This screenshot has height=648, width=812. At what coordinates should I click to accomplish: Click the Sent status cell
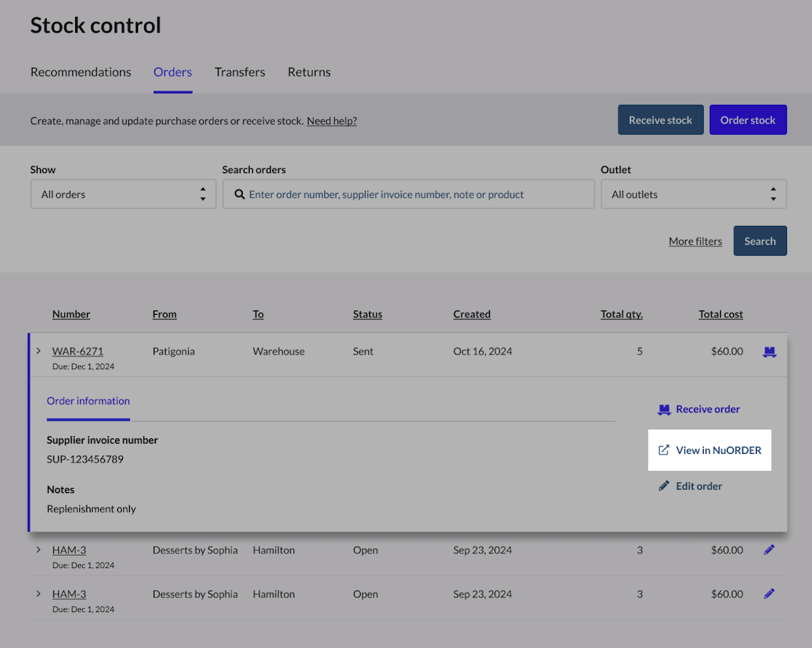(x=363, y=352)
